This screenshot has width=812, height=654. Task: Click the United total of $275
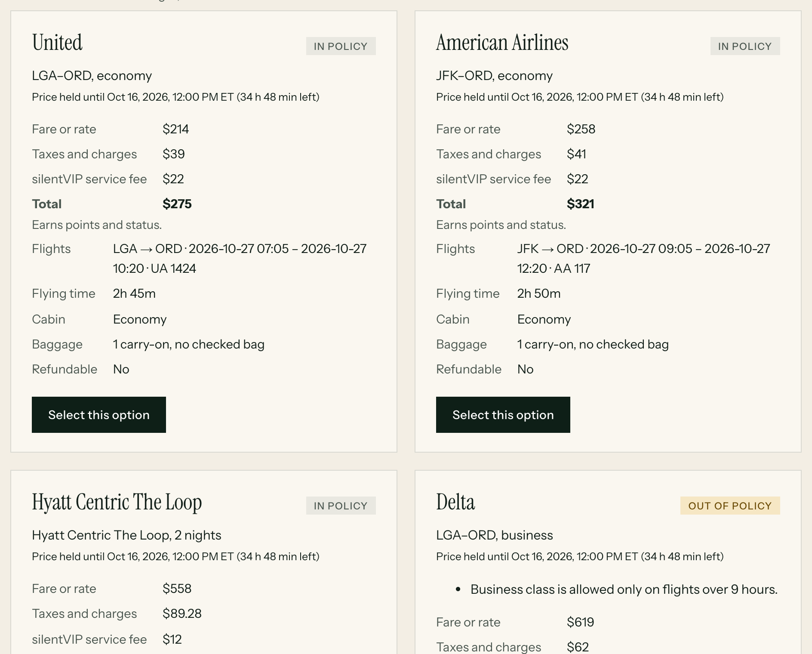tap(177, 204)
